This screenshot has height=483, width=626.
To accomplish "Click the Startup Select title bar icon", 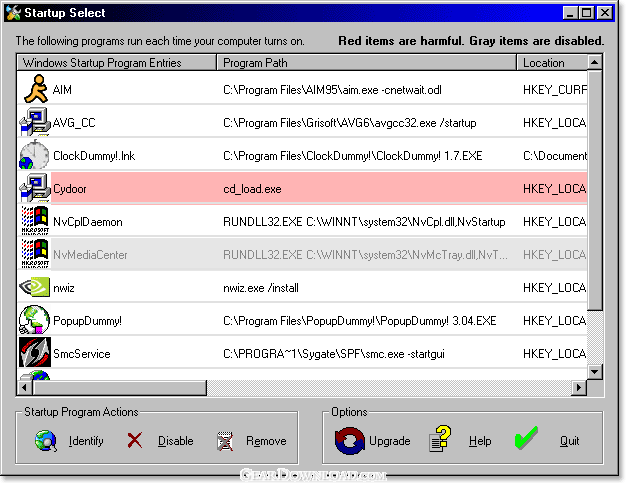I will point(13,13).
